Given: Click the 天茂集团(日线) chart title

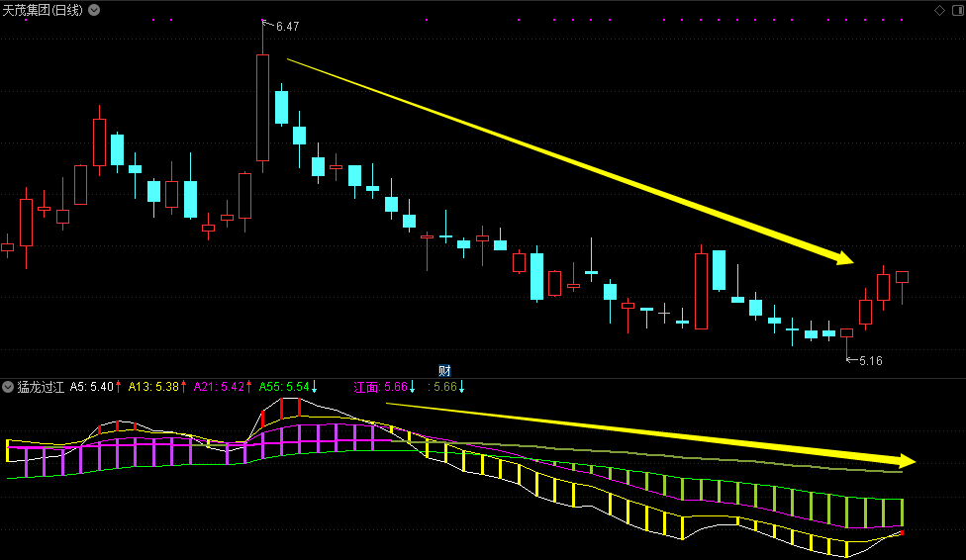Looking at the screenshot, I should [x=43, y=10].
